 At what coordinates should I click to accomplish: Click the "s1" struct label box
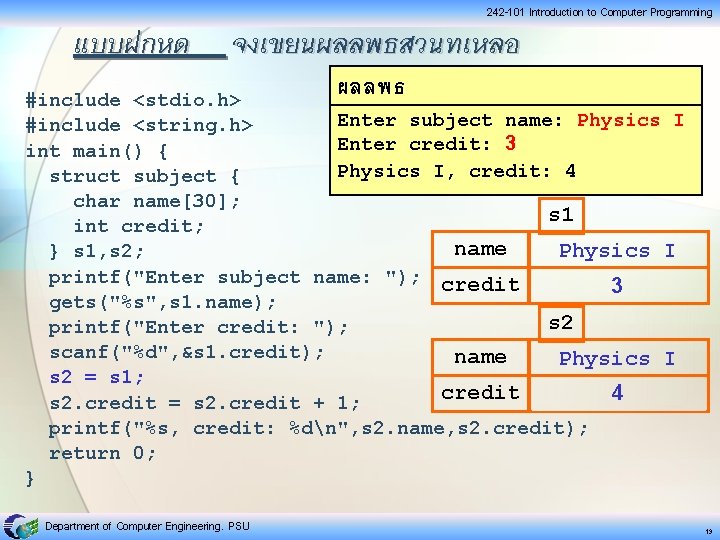coord(561,215)
